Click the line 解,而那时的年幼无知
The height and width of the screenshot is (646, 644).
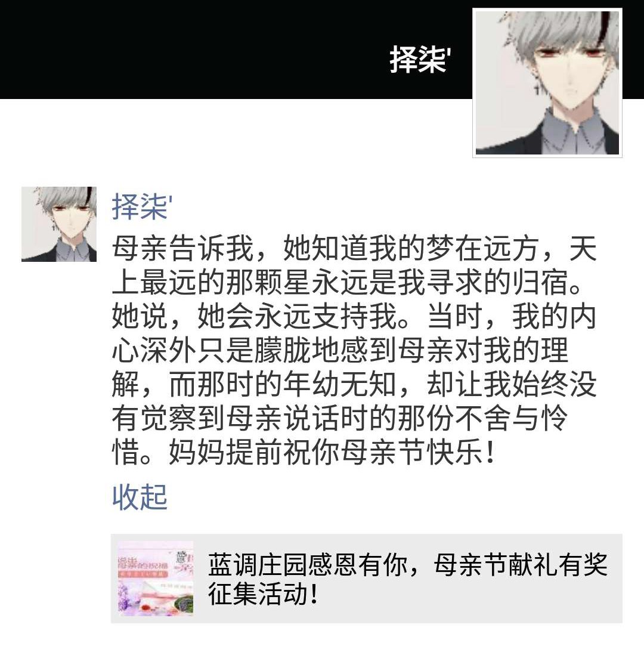coord(254,384)
